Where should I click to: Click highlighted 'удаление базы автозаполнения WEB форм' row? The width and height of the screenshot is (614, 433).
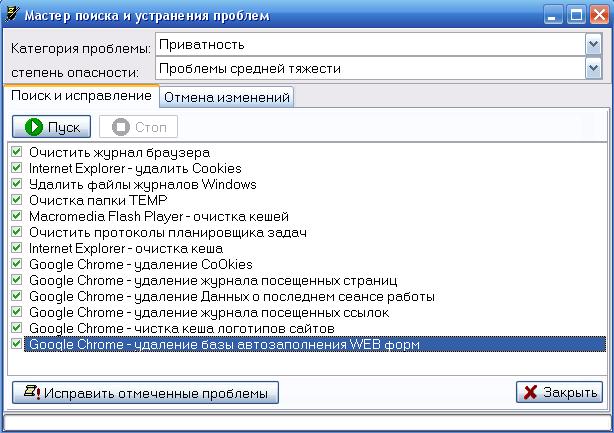tap(315, 344)
